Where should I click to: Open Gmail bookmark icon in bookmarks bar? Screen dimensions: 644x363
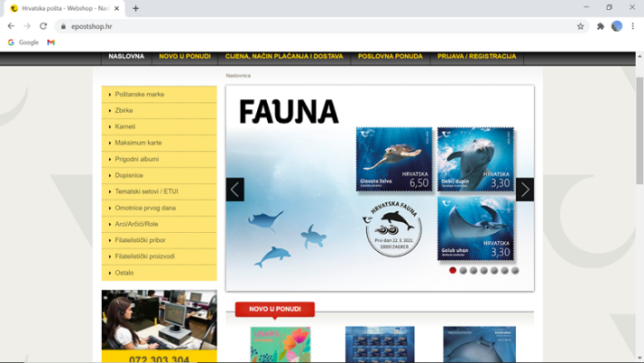click(x=51, y=42)
